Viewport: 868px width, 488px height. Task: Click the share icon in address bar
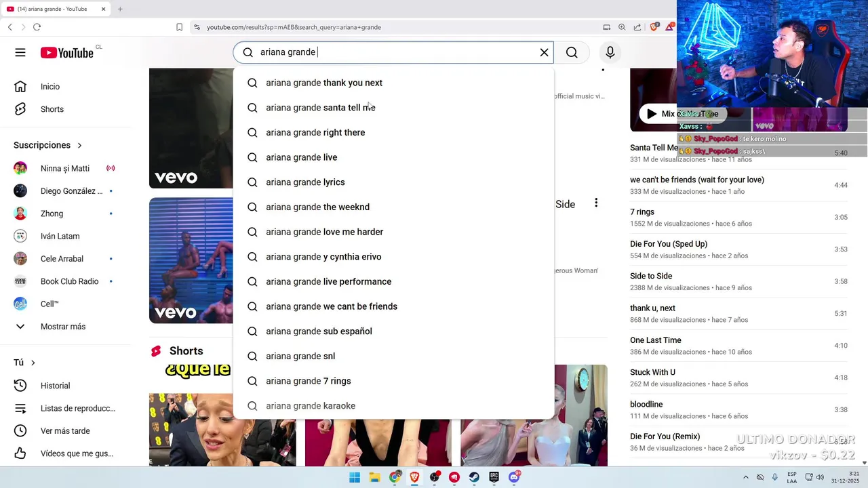click(x=637, y=27)
